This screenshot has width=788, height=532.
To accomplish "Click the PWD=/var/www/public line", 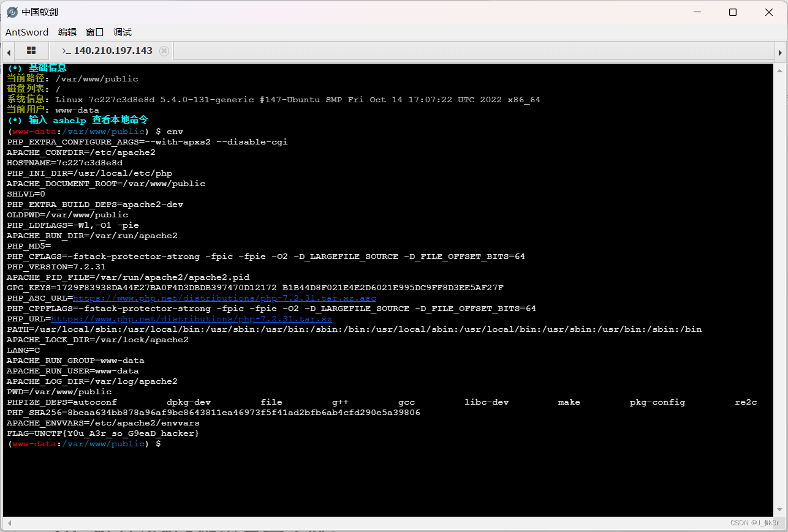I will (x=59, y=392).
